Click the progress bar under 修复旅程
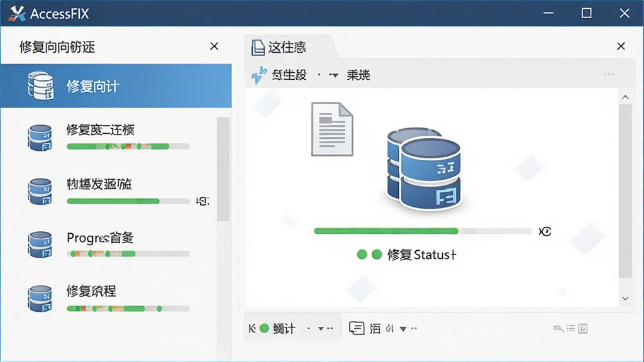 click(x=128, y=309)
